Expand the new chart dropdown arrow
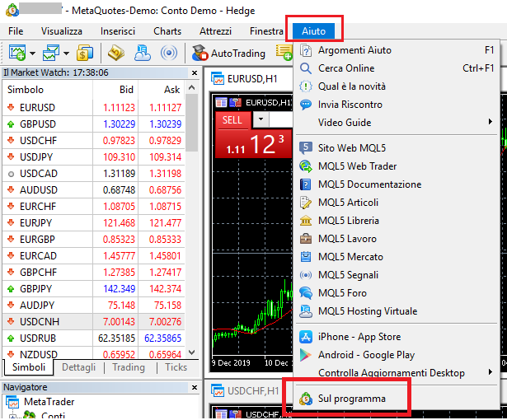The width and height of the screenshot is (507, 420). [x=32, y=54]
